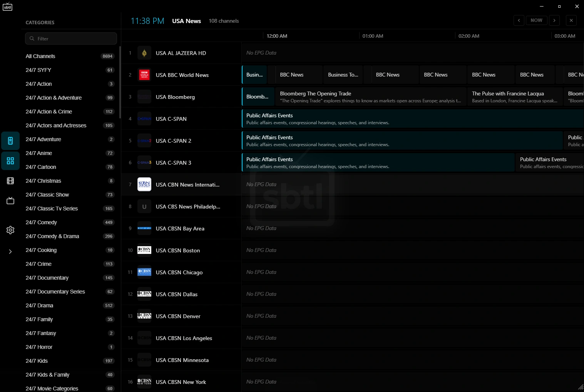Click the CBSN Bay Area logo

click(x=144, y=229)
